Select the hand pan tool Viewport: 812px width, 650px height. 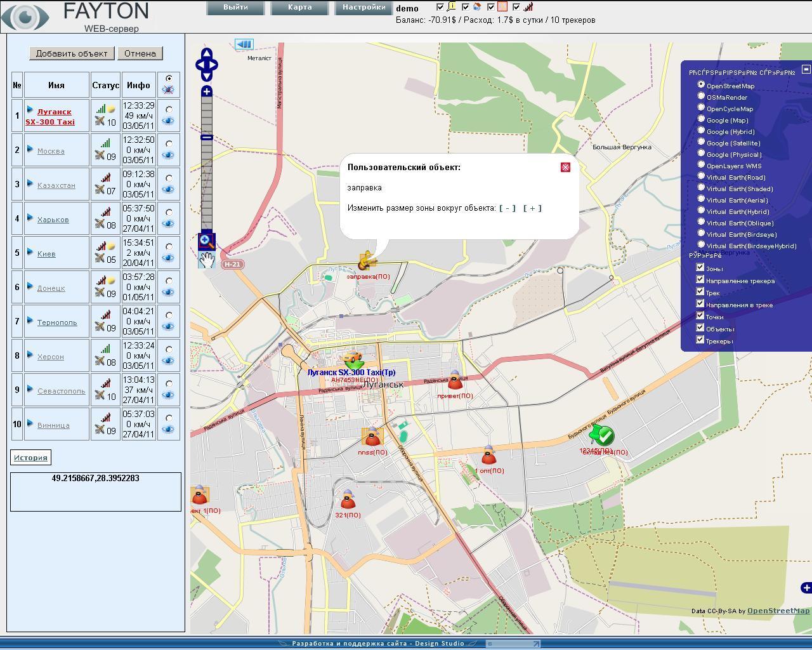(x=207, y=259)
